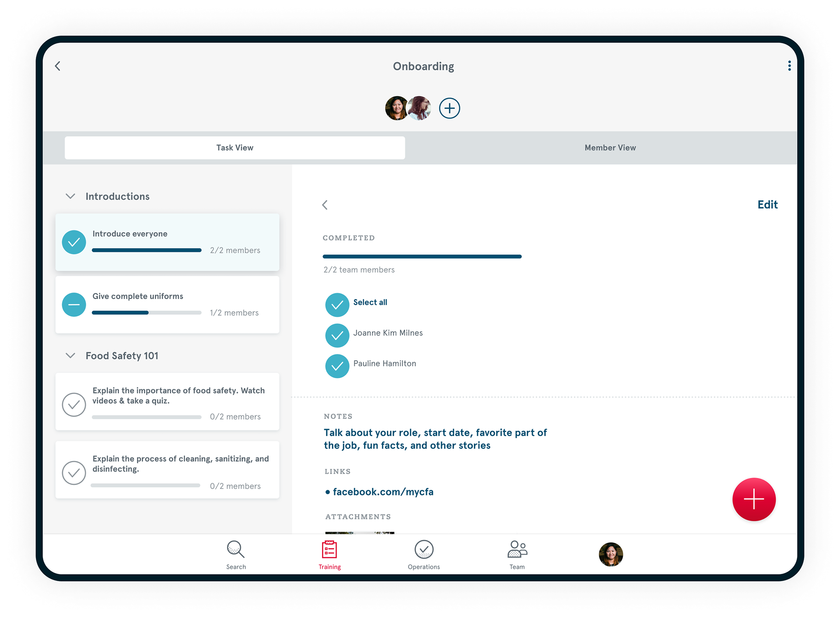Go back using the top-left arrow

tap(58, 66)
